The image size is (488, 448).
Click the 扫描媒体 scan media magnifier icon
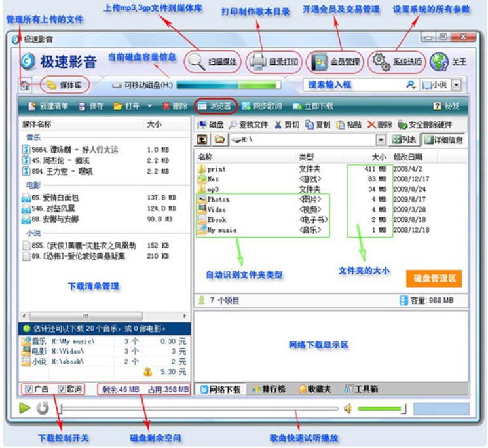196,62
